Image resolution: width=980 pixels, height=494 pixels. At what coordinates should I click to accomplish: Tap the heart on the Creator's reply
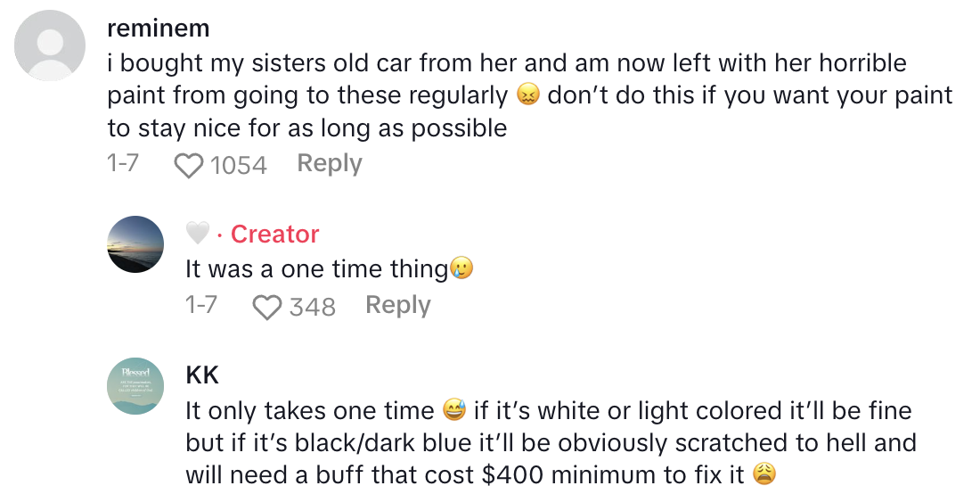tap(267, 308)
